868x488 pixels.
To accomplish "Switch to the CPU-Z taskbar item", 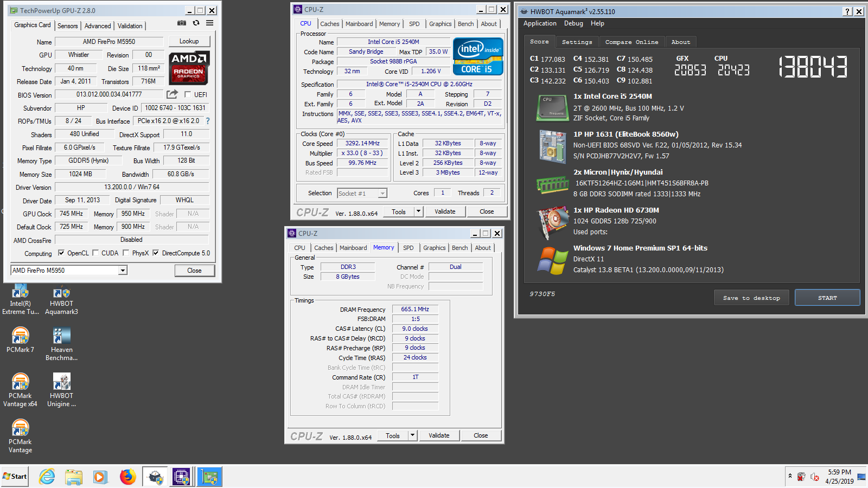I will tap(182, 477).
